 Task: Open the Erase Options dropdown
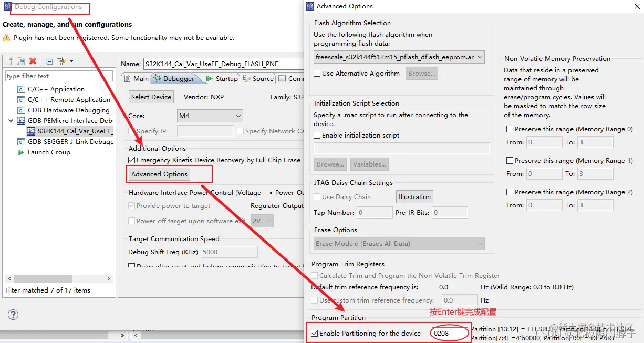(399, 244)
